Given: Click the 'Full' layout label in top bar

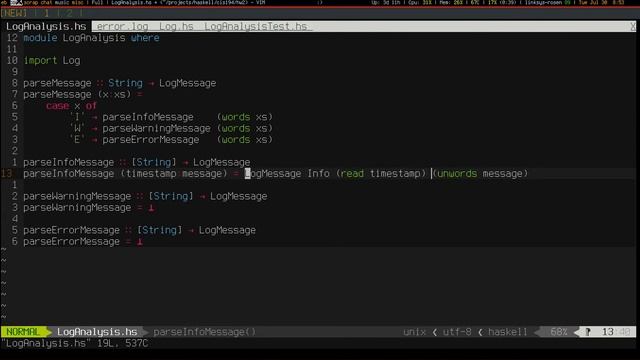Looking at the screenshot, I should pyautogui.click(x=97, y=2).
